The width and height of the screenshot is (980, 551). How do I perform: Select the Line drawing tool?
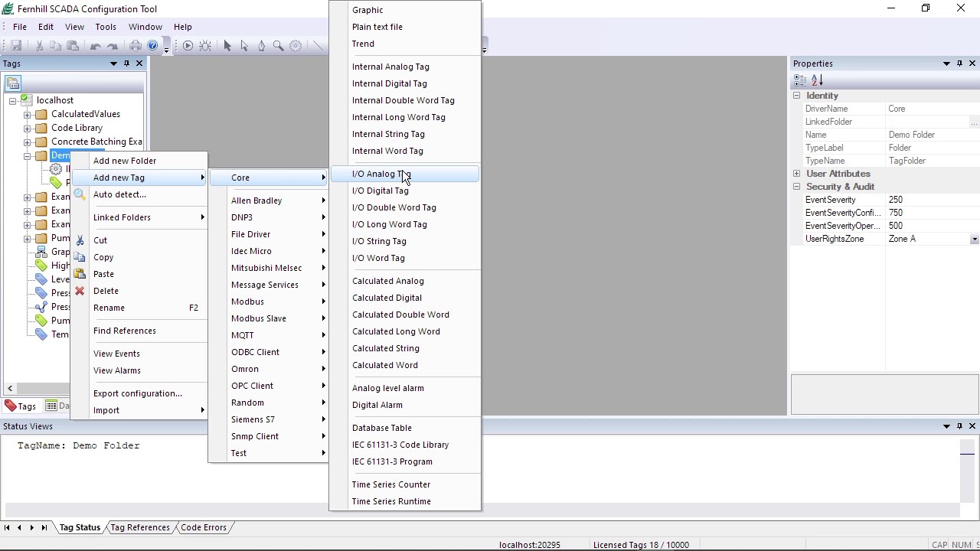(x=318, y=46)
